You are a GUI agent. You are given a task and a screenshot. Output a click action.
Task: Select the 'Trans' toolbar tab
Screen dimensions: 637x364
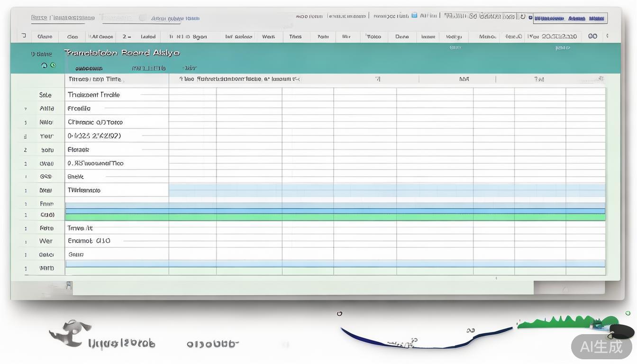pyautogui.click(x=295, y=36)
